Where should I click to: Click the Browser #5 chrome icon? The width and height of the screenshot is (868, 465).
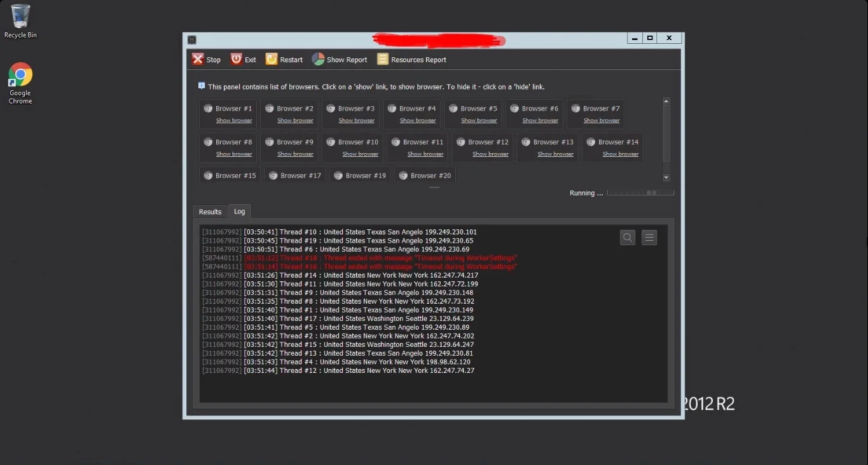(x=453, y=109)
